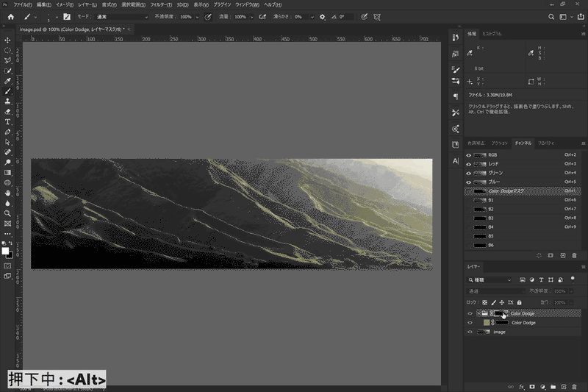This screenshot has width=588, height=392.
Task: Open the イメージ menu
Action: click(65, 5)
